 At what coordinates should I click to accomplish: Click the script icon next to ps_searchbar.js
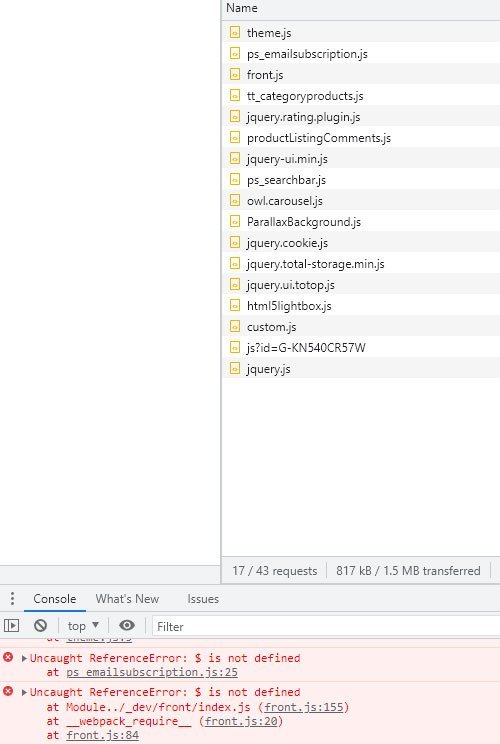(234, 179)
